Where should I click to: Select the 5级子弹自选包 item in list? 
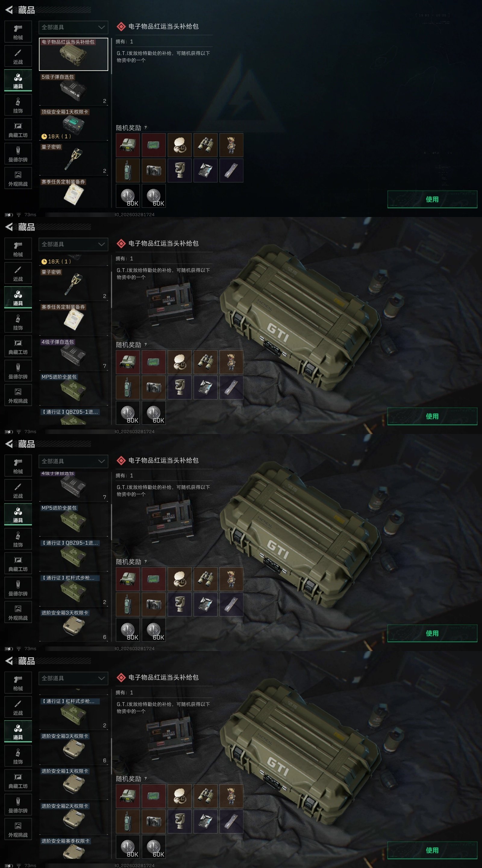pyautogui.click(x=74, y=89)
